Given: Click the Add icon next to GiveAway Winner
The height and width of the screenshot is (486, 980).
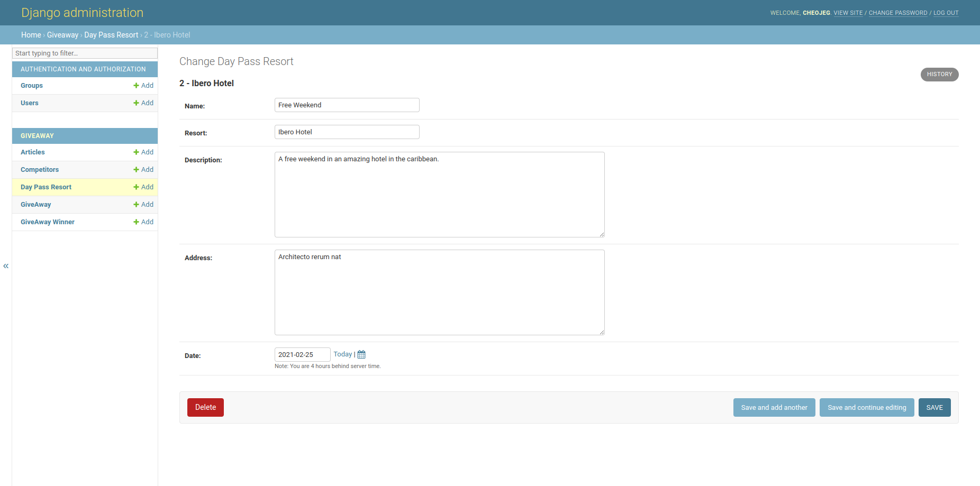Looking at the screenshot, I should click(x=143, y=222).
